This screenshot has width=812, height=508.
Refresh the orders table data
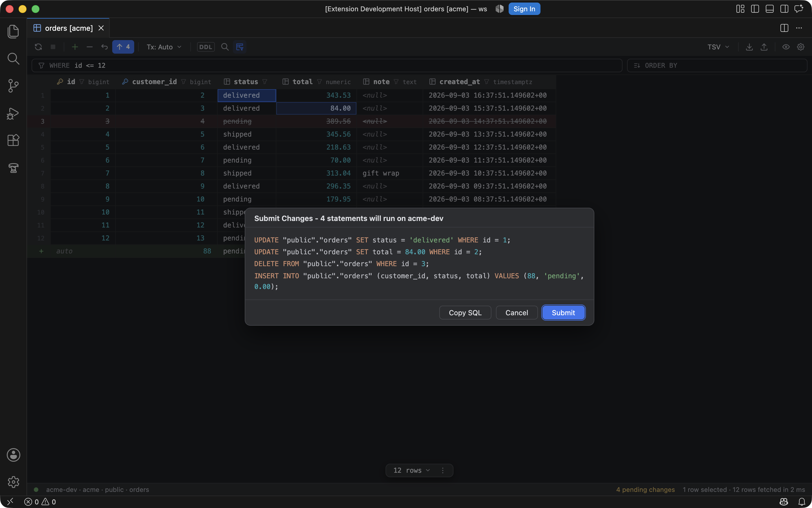click(x=38, y=47)
